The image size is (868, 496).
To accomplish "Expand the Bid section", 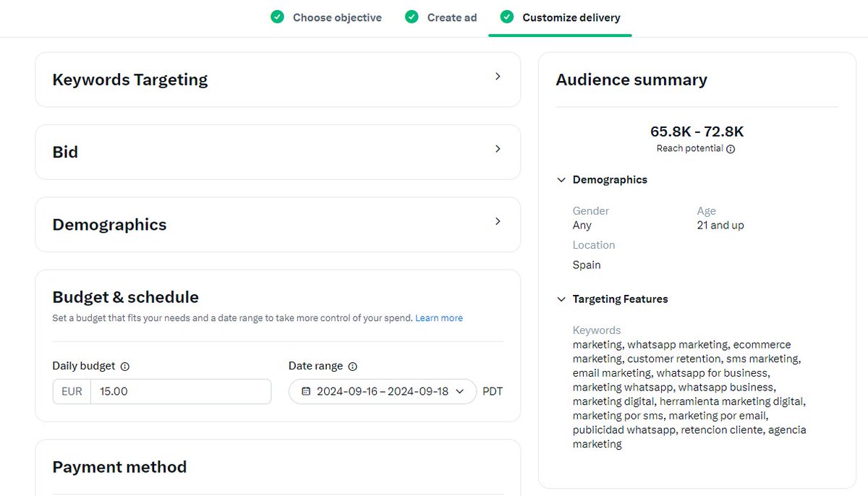I will 498,149.
